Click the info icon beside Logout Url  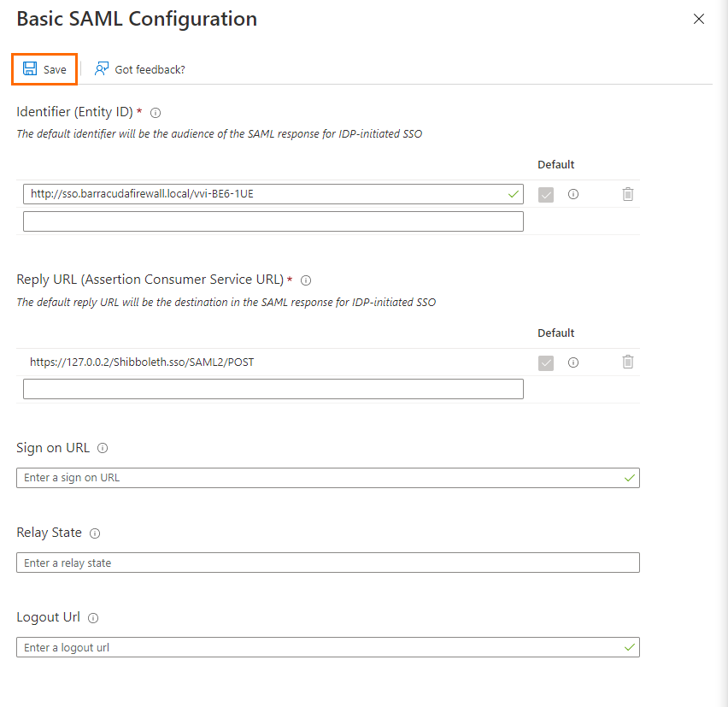pos(92,617)
